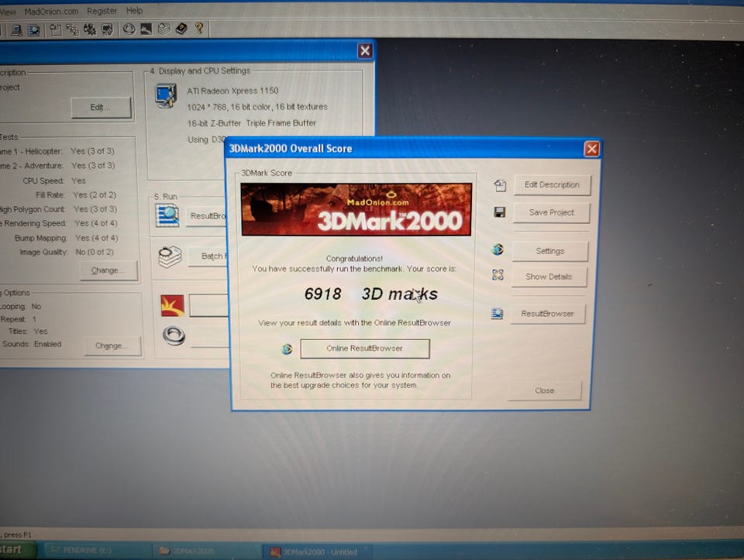744x560 pixels.
Task: Click the silver ring demo icon in the main window
Action: pos(174,335)
